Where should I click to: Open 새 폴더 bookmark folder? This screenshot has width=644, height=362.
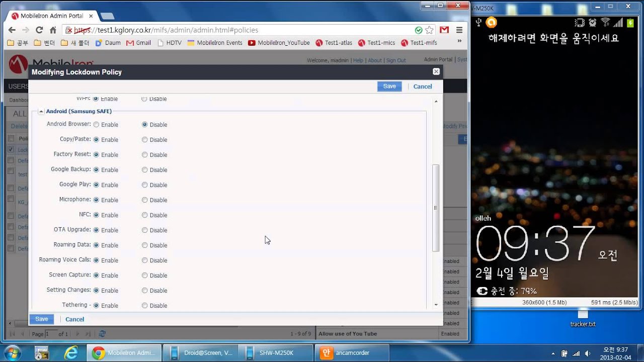point(75,43)
